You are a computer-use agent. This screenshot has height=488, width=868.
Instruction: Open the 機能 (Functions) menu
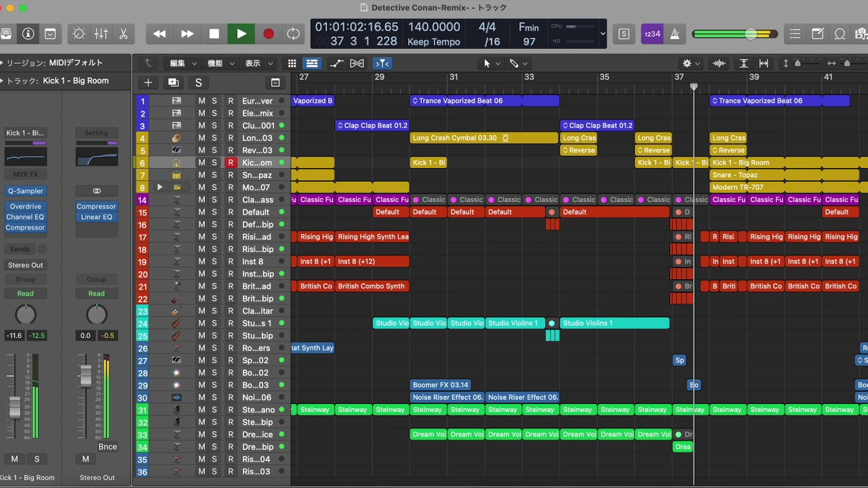(x=220, y=63)
